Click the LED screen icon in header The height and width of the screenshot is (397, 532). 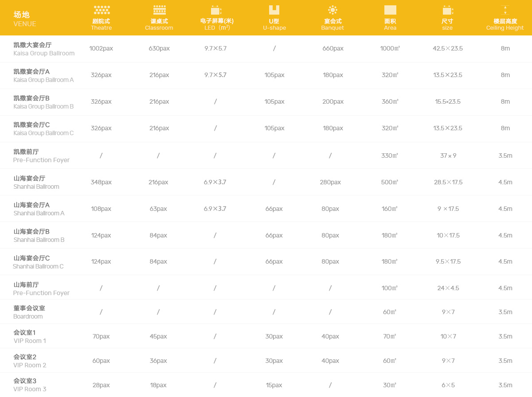216,10
